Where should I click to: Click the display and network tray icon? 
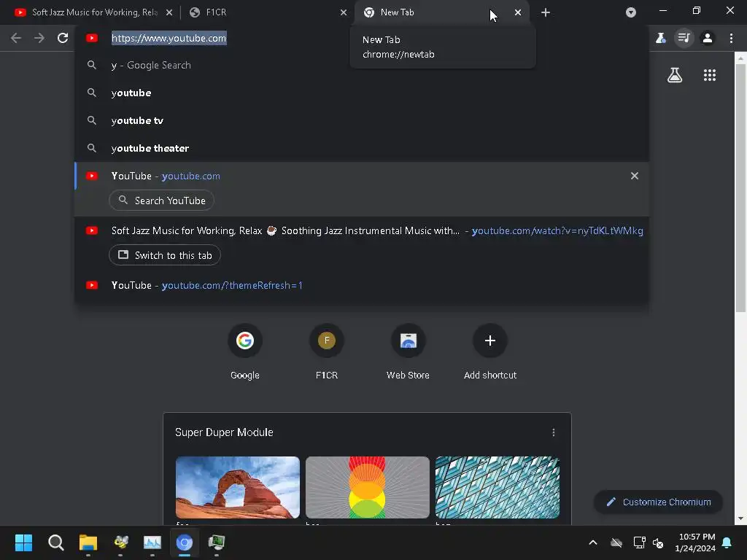[639, 542]
